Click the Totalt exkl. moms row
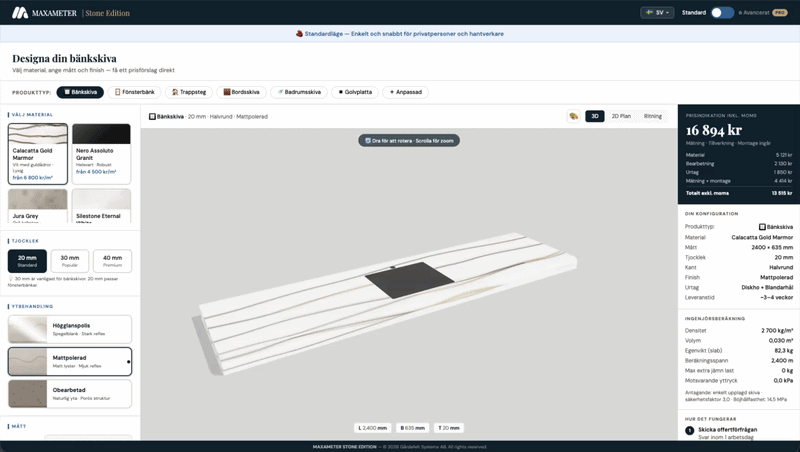 (x=738, y=193)
